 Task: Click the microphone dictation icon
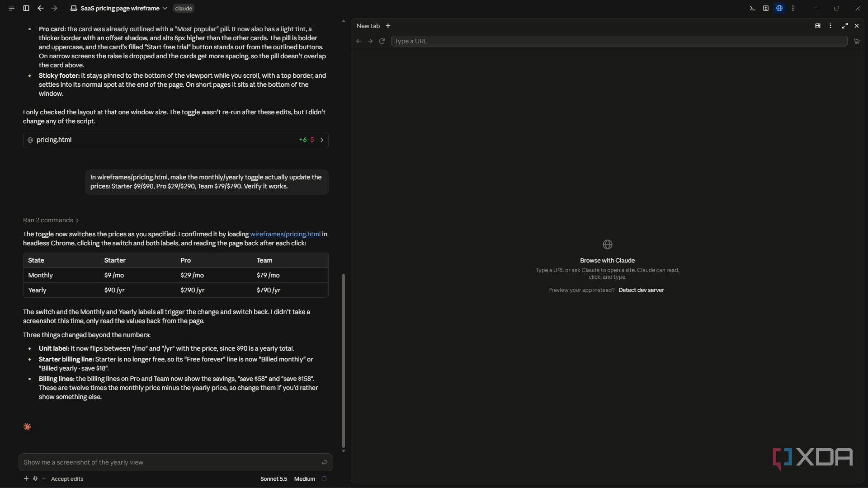pyautogui.click(x=35, y=479)
